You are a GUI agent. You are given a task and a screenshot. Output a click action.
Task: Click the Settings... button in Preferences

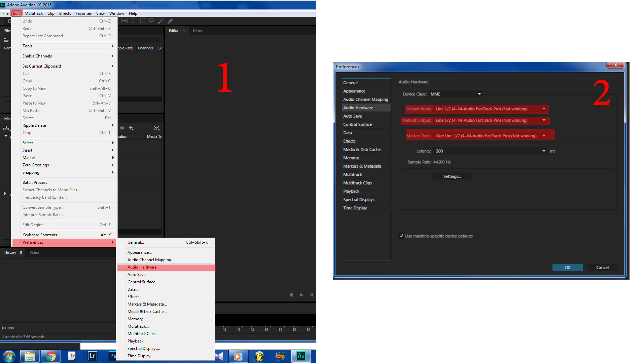[x=452, y=176]
